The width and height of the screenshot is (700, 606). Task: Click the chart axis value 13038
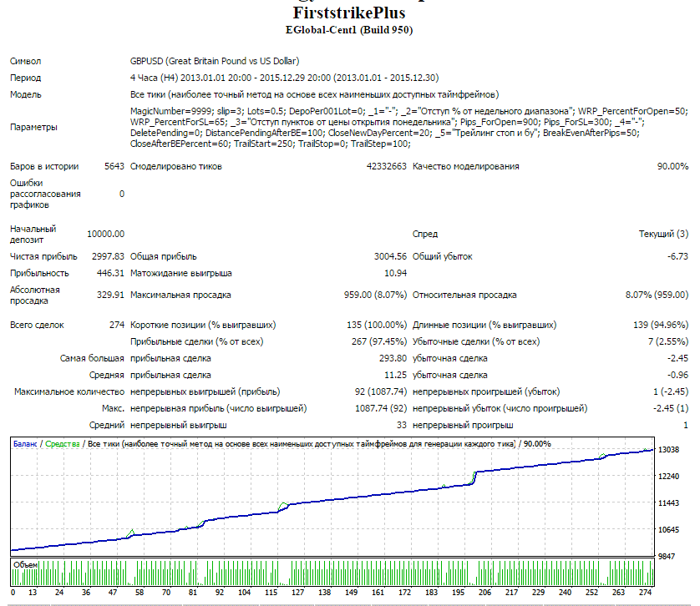pos(668,450)
